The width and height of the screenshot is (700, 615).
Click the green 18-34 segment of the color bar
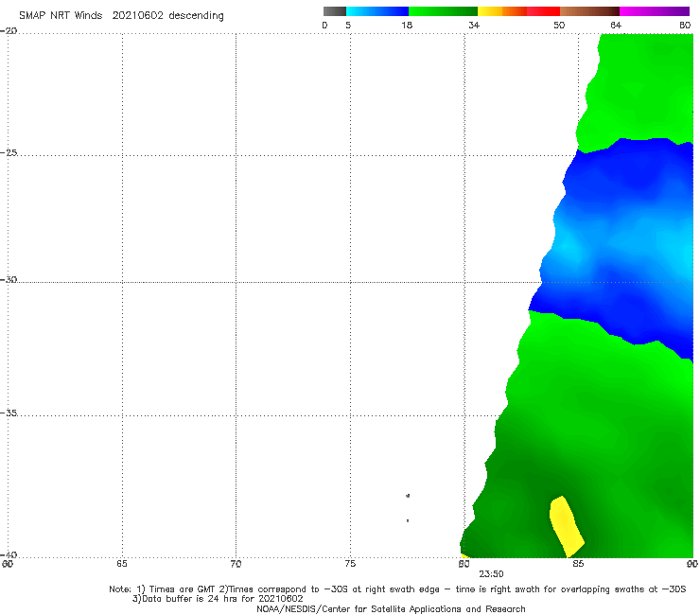pyautogui.click(x=443, y=11)
